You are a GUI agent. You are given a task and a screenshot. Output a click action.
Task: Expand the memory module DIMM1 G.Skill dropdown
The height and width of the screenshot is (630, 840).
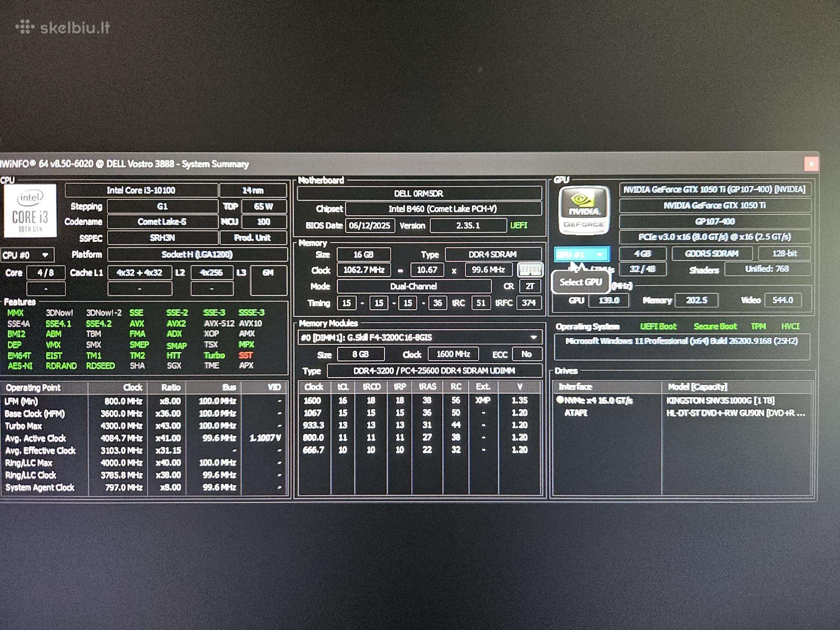tap(420, 337)
